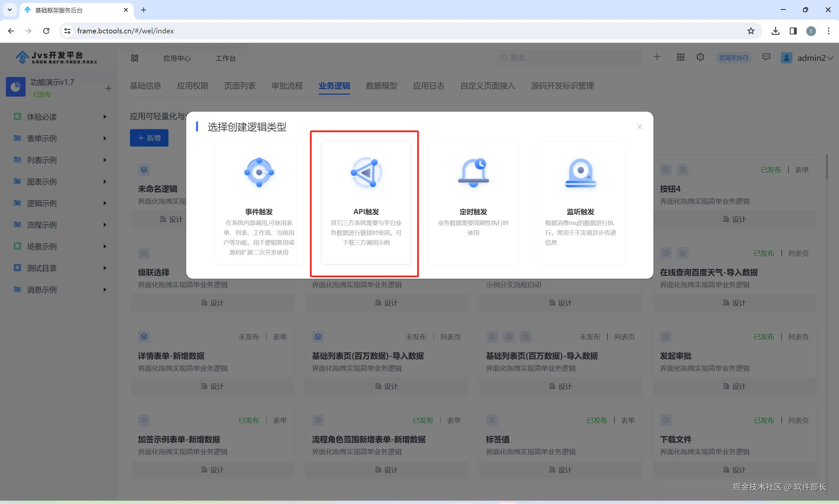The width and height of the screenshot is (839, 504).
Task: Choose the 事件触发 target icon
Action: point(259,173)
